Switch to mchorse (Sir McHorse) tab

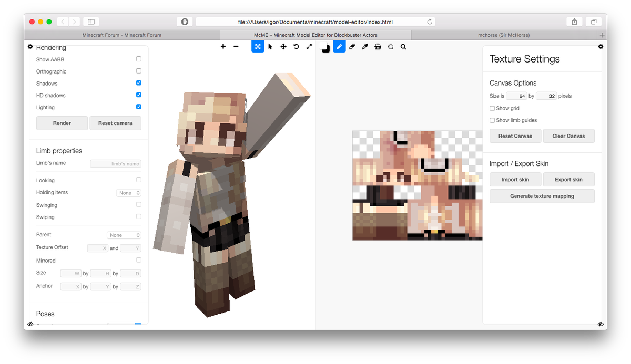tap(504, 35)
